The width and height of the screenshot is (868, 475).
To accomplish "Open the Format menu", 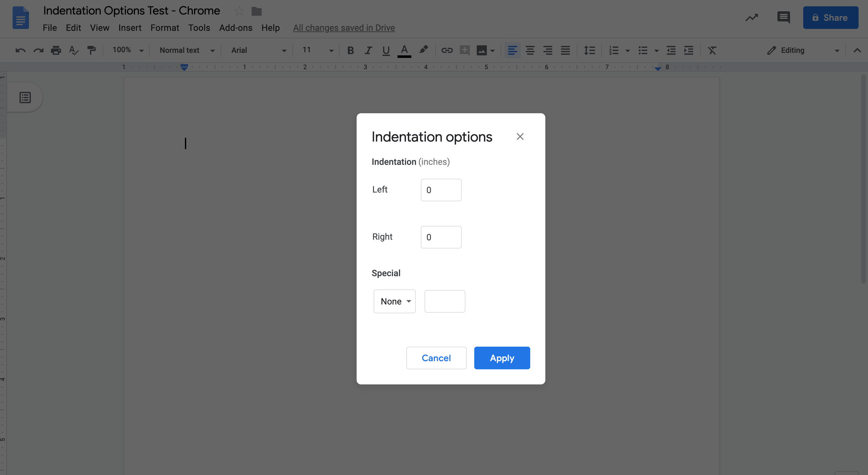I will coord(164,28).
